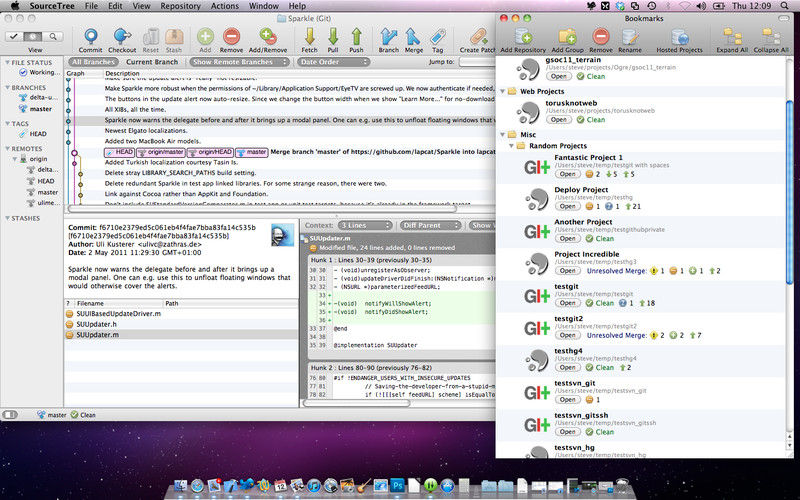The height and width of the screenshot is (500, 800).
Task: Click the volume icon in menu bar
Action: 701,6
